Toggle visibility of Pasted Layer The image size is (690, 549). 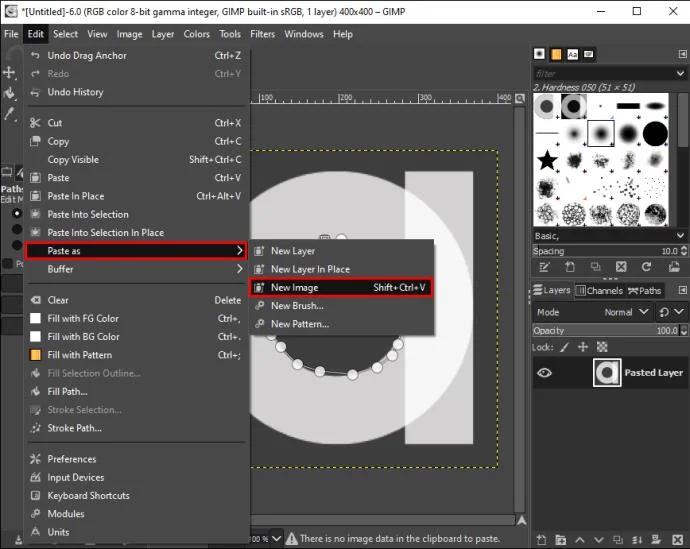[544, 373]
